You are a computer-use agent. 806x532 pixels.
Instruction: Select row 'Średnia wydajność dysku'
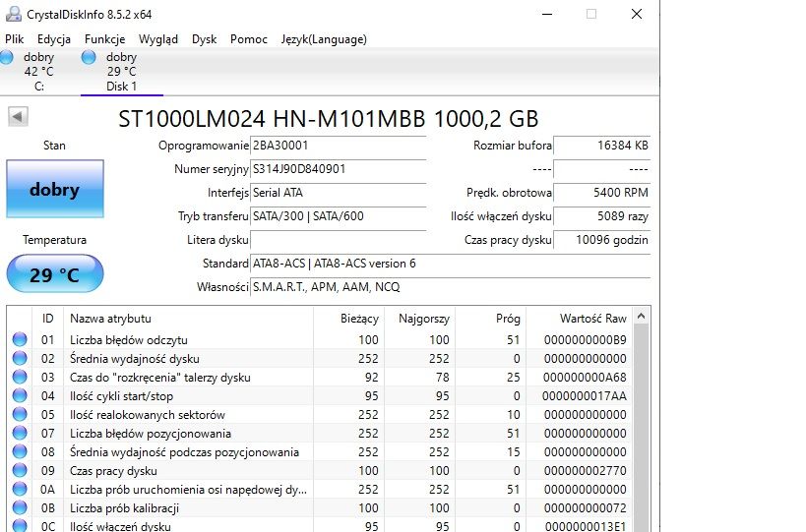click(320, 358)
